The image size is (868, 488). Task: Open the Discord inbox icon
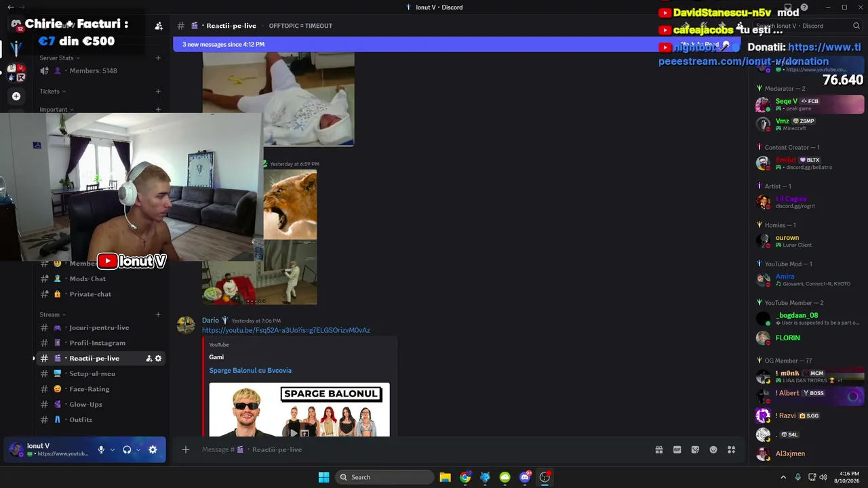787,7
